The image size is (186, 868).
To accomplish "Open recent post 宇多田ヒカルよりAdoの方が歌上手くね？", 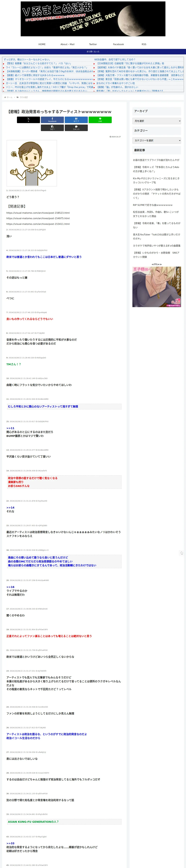I will point(156,169).
